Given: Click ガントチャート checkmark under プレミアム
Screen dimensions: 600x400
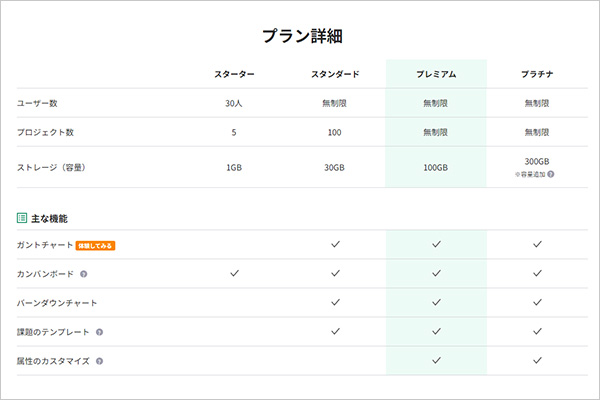Looking at the screenshot, I should [x=437, y=244].
